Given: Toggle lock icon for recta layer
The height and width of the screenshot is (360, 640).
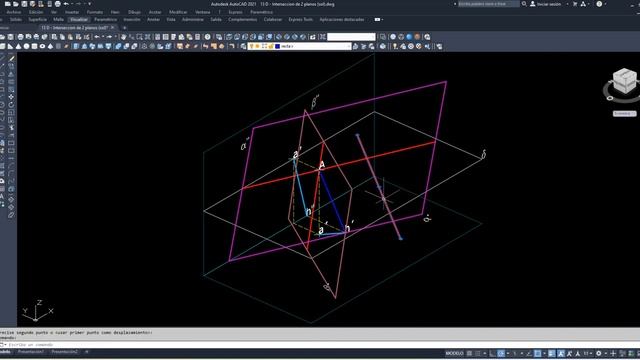Looking at the screenshot, I should coord(271,47).
